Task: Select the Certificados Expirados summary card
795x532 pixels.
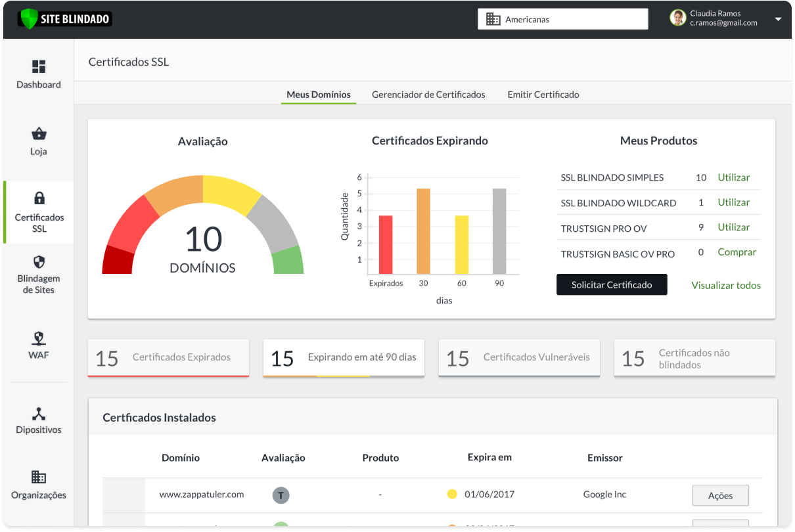Action: tap(168, 358)
